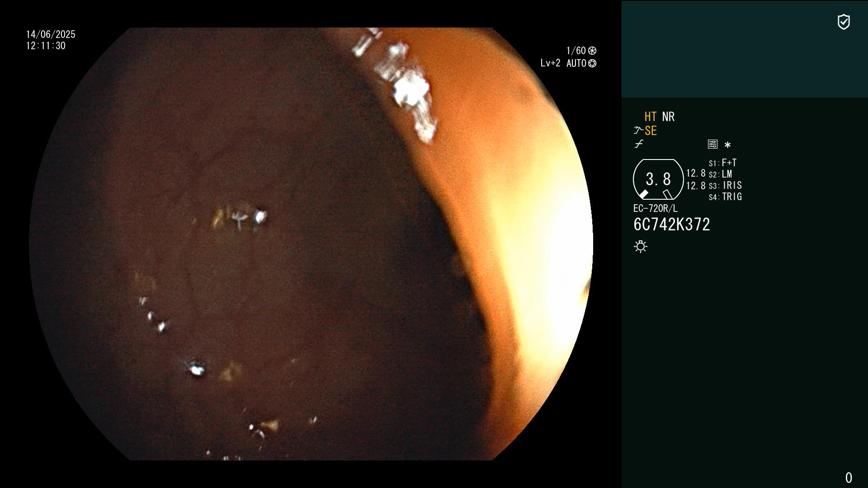The image size is (868, 488).
Task: Click the S1: F+T switch label
Action: coord(722,163)
